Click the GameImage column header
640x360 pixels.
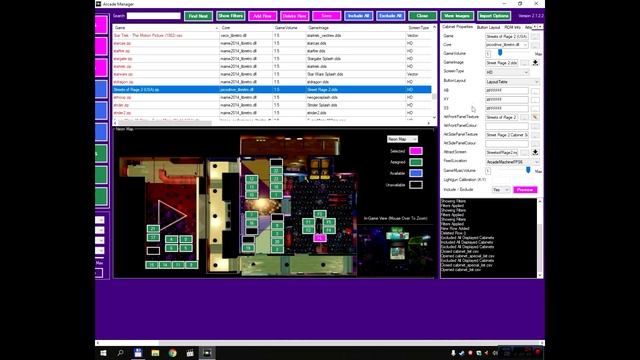[x=356, y=28]
